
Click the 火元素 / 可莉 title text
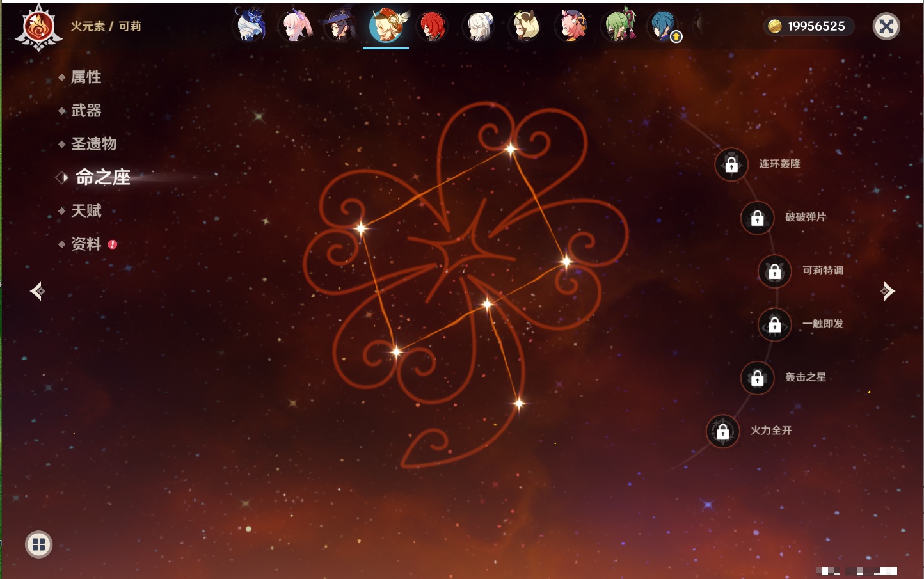[x=106, y=26]
